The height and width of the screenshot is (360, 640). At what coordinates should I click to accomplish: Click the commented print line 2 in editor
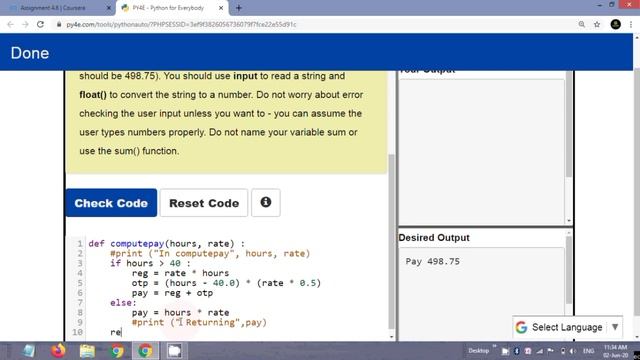[210, 253]
